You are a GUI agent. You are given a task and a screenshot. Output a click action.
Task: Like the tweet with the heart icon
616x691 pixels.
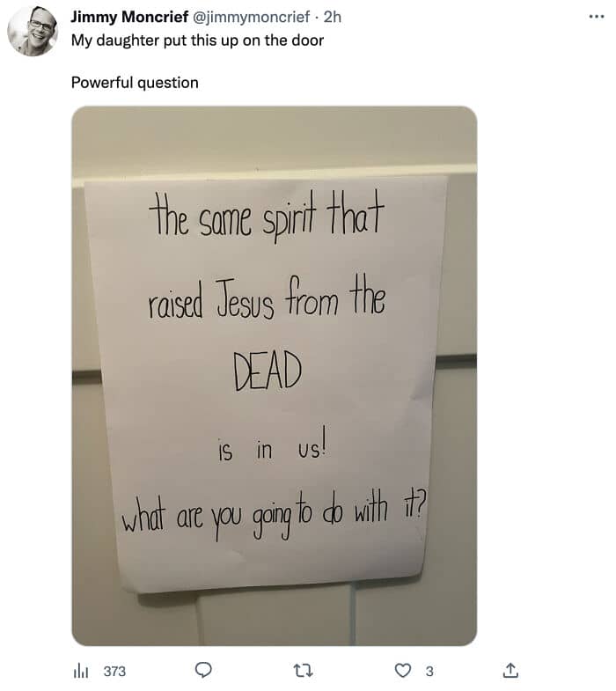(x=402, y=670)
